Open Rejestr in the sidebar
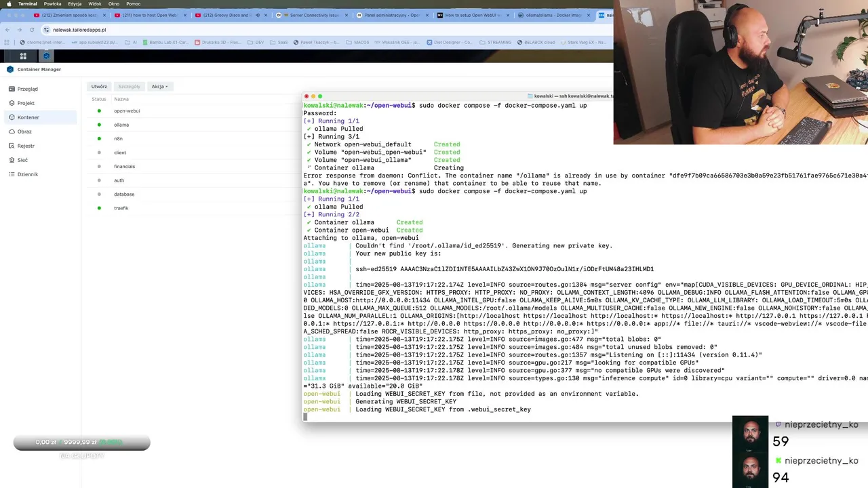This screenshot has height=488, width=868. [41, 146]
